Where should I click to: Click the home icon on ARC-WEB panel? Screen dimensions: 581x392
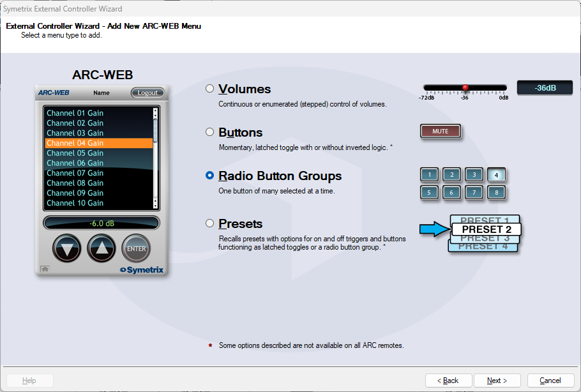tap(45, 269)
